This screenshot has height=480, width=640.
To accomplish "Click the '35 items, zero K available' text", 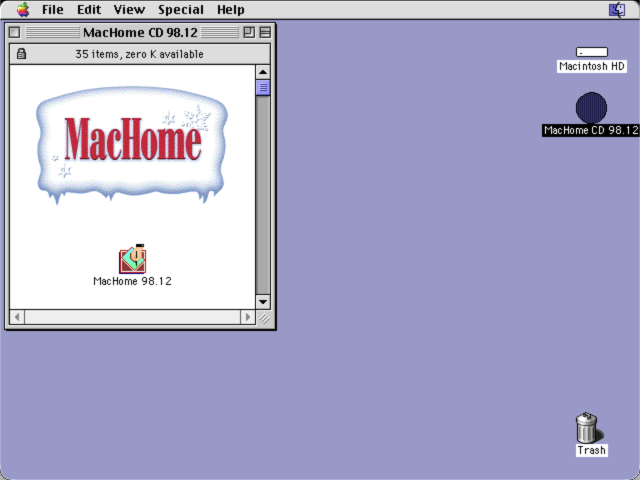I will coord(139,54).
